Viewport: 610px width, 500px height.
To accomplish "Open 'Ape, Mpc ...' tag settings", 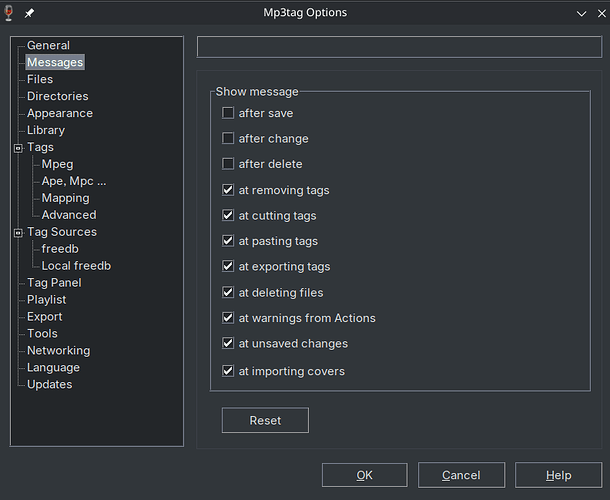I will [74, 181].
